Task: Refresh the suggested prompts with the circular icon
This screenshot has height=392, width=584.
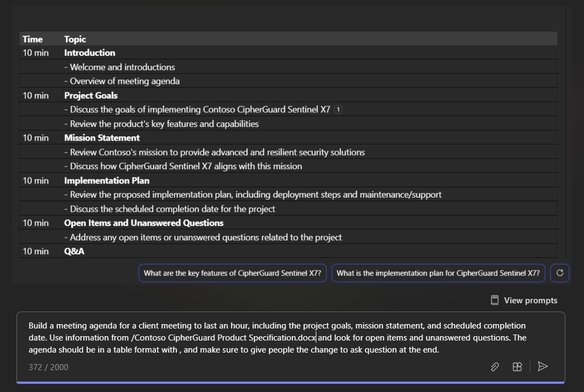Action: pyautogui.click(x=559, y=273)
